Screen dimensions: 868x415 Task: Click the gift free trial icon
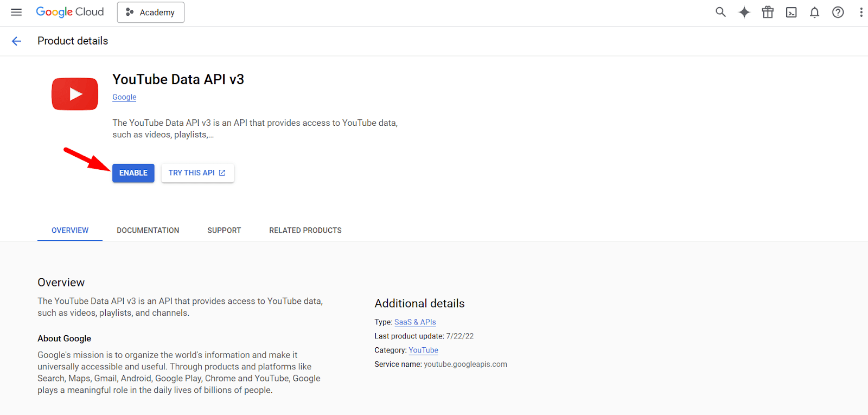[768, 12]
